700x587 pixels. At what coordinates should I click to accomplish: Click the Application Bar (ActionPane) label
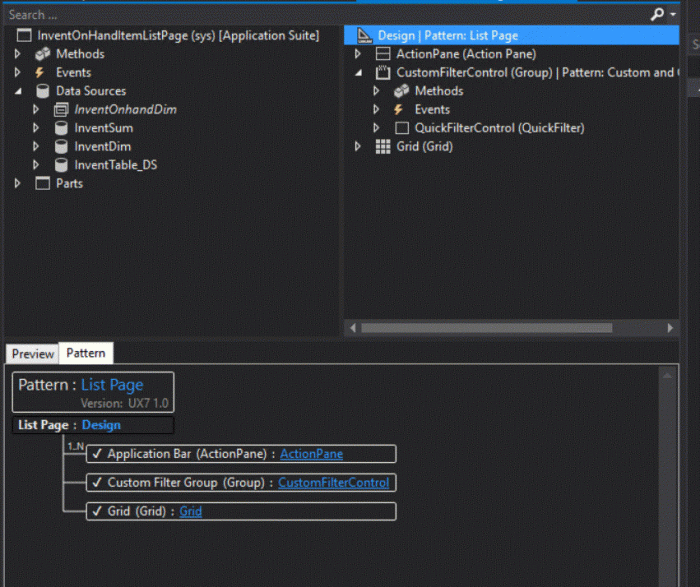pos(187,454)
